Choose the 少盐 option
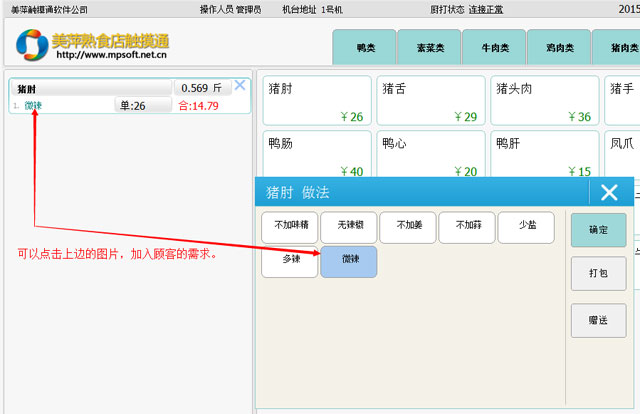640x414 pixels. click(526, 228)
